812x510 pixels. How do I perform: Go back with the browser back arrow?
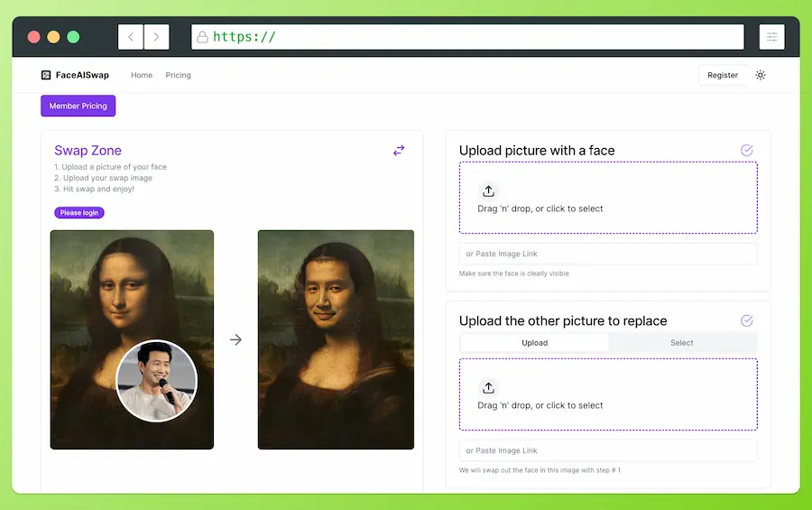click(131, 37)
